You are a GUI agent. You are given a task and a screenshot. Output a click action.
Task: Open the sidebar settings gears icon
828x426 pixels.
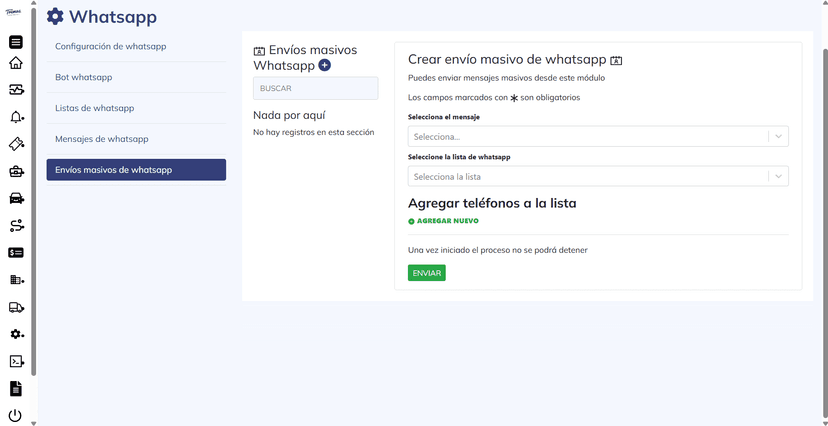point(16,334)
